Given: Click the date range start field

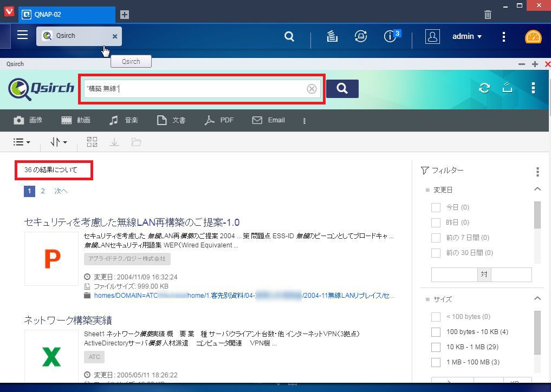Looking at the screenshot, I should coord(455,275).
